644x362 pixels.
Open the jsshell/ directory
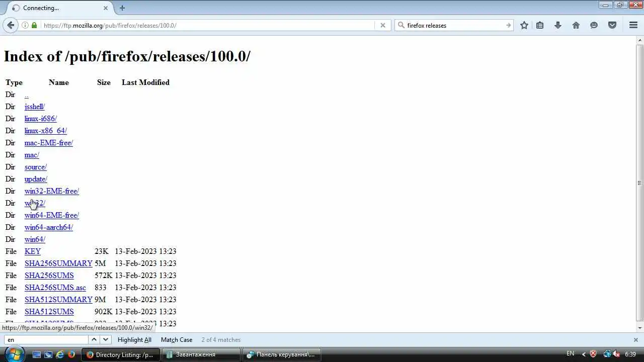point(35,107)
